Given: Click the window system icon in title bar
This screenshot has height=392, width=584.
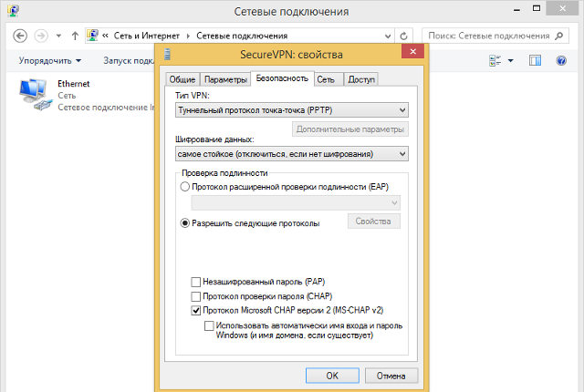Looking at the screenshot, I should [14, 10].
